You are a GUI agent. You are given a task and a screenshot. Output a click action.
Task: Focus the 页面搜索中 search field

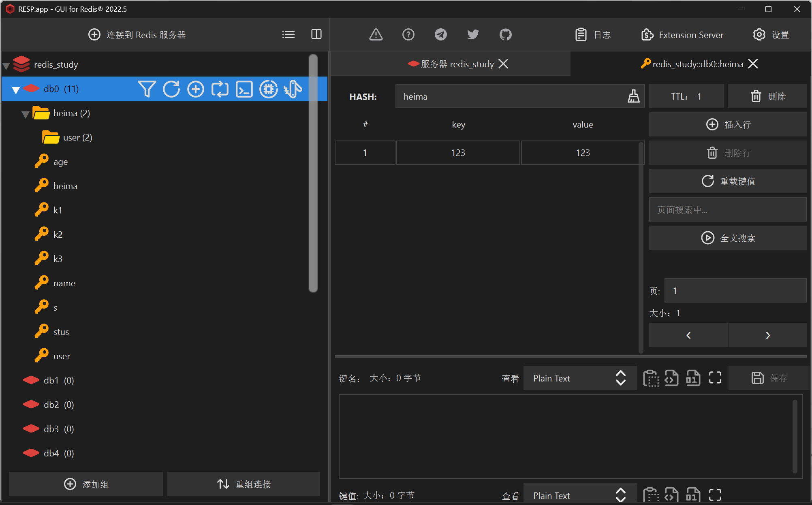click(728, 210)
